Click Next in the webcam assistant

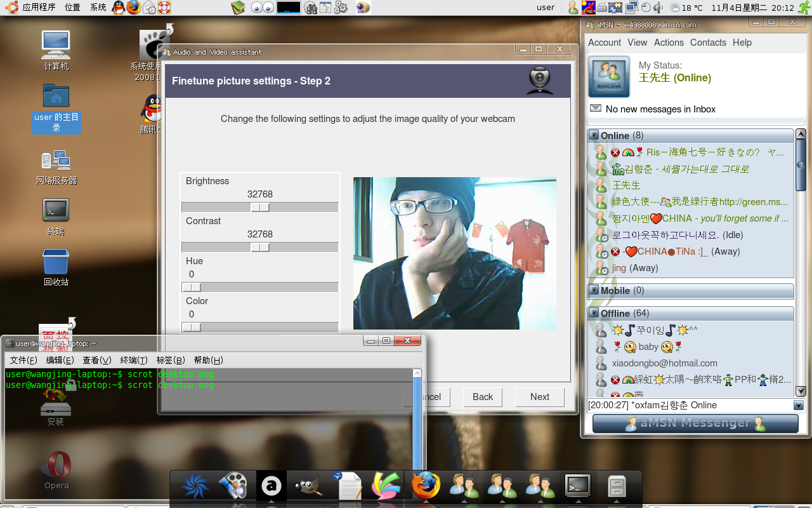pyautogui.click(x=539, y=397)
